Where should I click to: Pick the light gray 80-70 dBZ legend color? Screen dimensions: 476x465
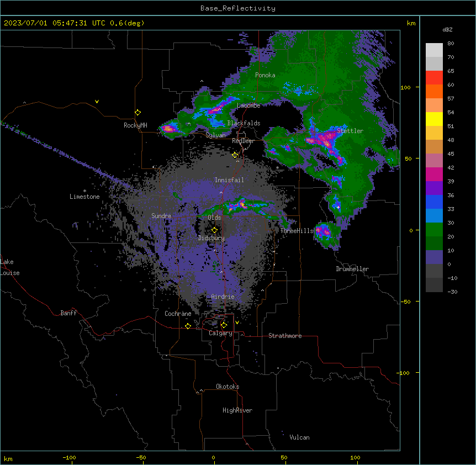click(x=434, y=50)
